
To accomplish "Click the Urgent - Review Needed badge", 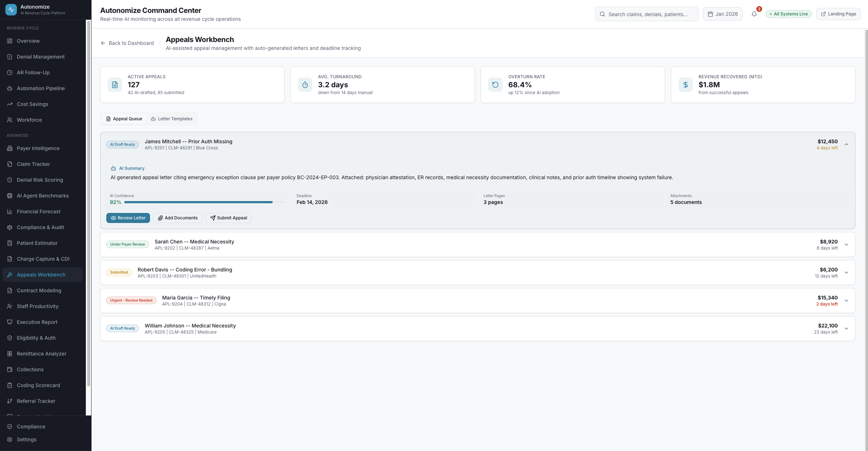I will (131, 300).
